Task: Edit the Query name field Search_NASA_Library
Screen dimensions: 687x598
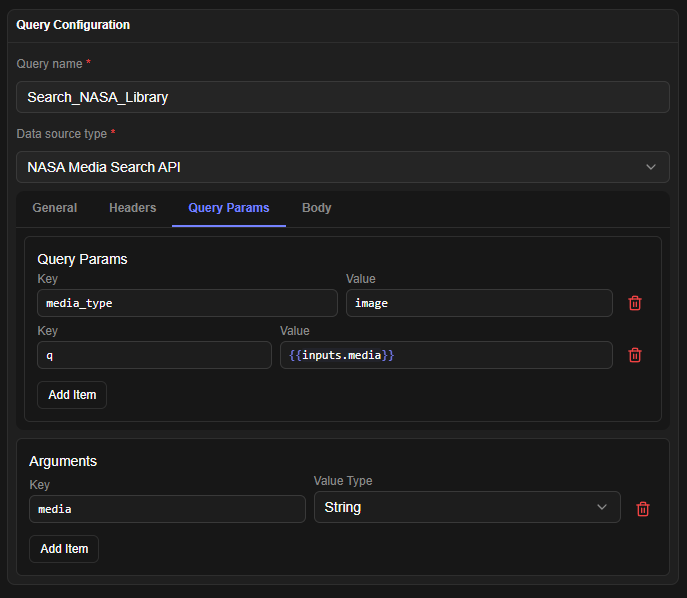Action: click(x=343, y=97)
